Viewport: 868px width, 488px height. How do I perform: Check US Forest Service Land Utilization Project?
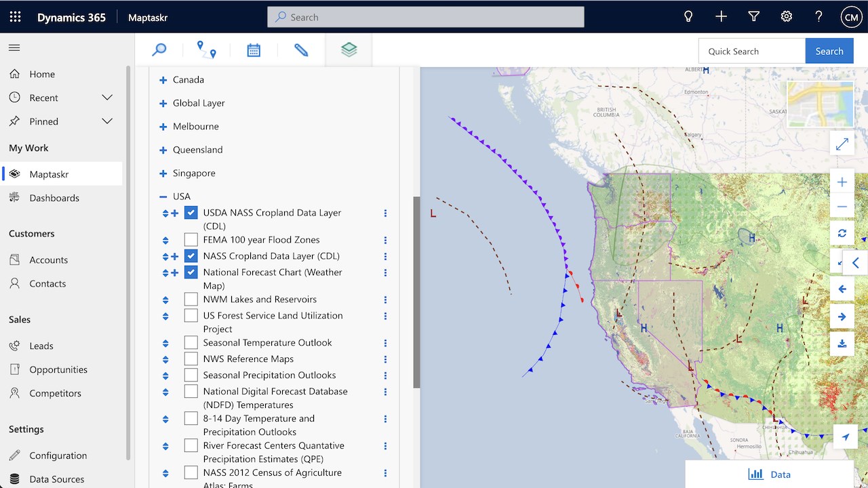point(191,316)
